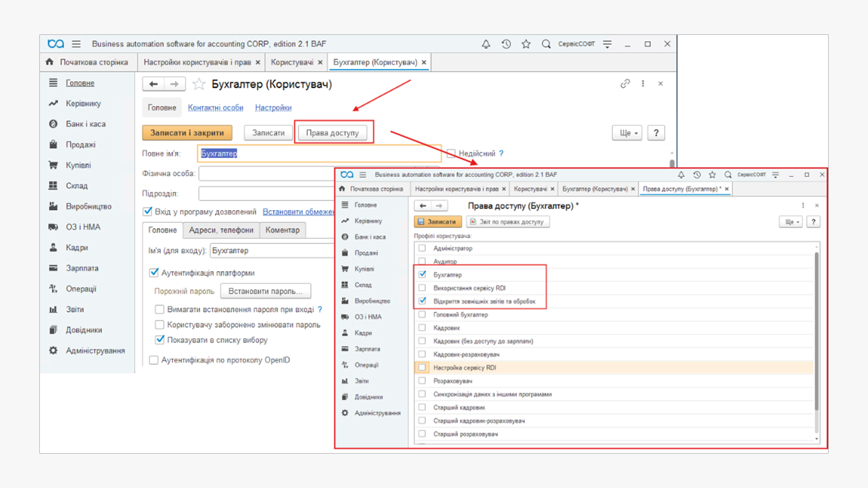This screenshot has height=488, width=868.
Task: Copy link to the Бухгалтер user form
Action: [x=625, y=84]
